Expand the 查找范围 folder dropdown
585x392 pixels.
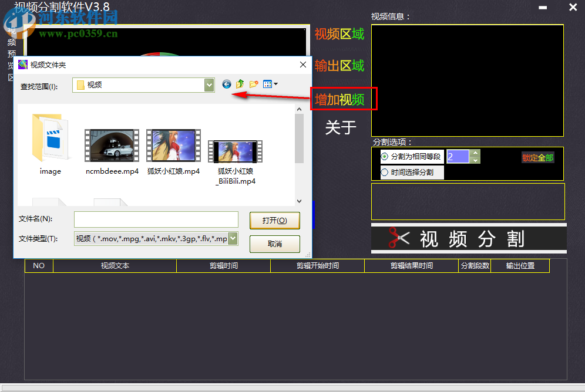(x=209, y=85)
